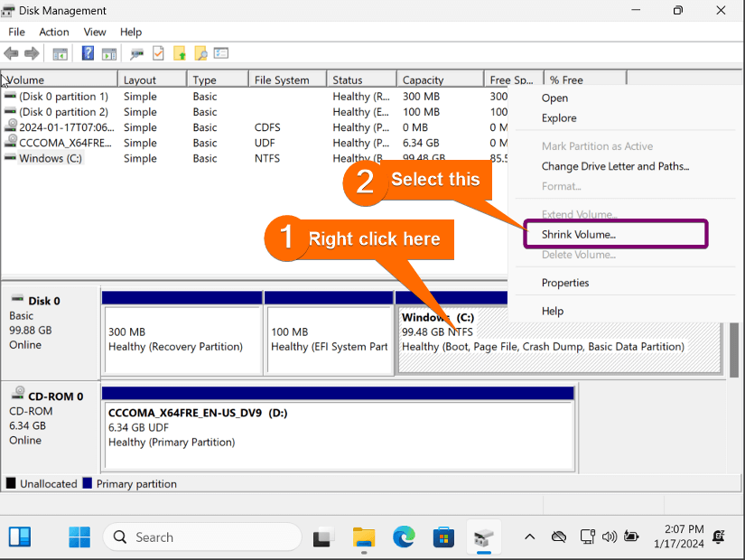Sort by the % Free column header
Viewport: 745px width, 560px height.
click(x=585, y=79)
